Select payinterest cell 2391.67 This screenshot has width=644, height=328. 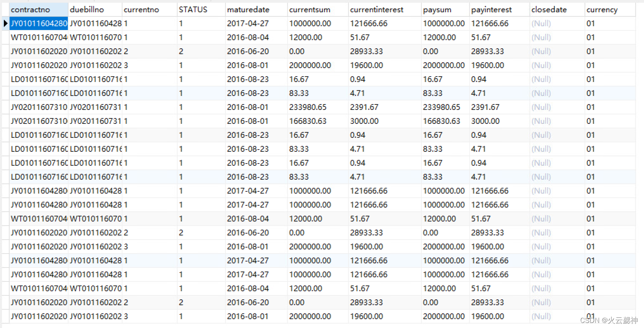point(499,107)
